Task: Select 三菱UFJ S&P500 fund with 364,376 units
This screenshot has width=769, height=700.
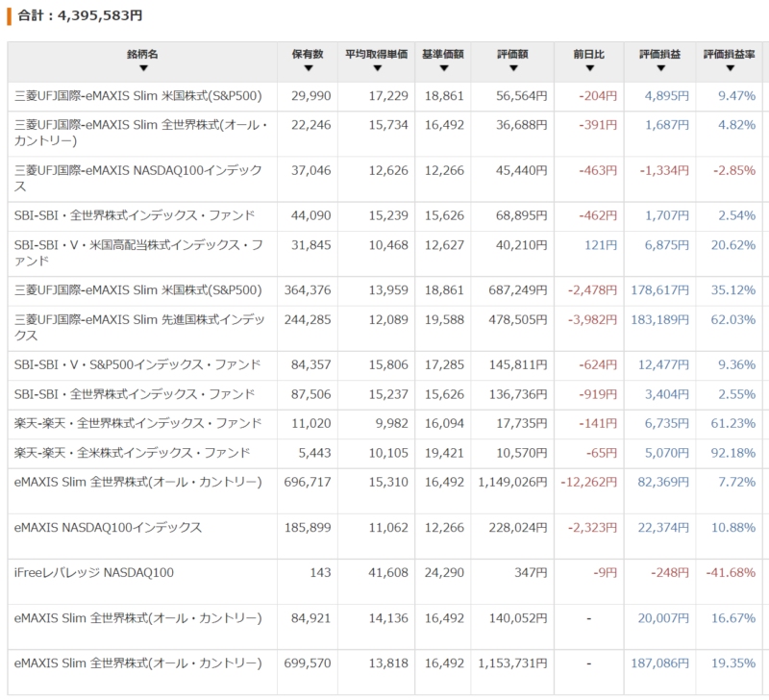Action: [x=137, y=290]
